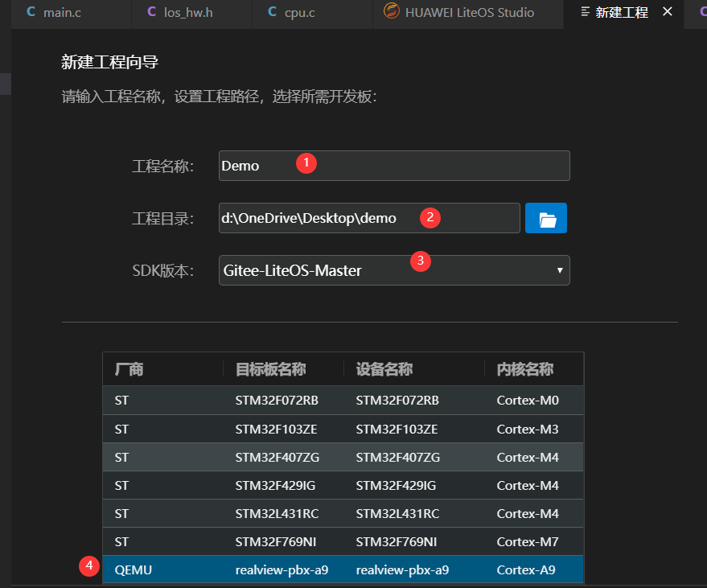Close the 新建工程 tab
The height and width of the screenshot is (588, 707).
[x=668, y=12]
